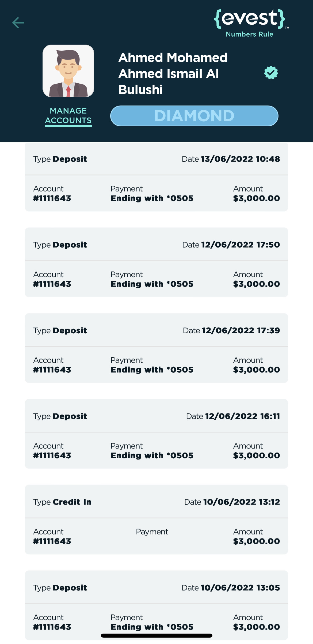Viewport: 313px width, 644px height.
Task: Tap the $3,000.00 amount on Credit In
Action: [256, 541]
